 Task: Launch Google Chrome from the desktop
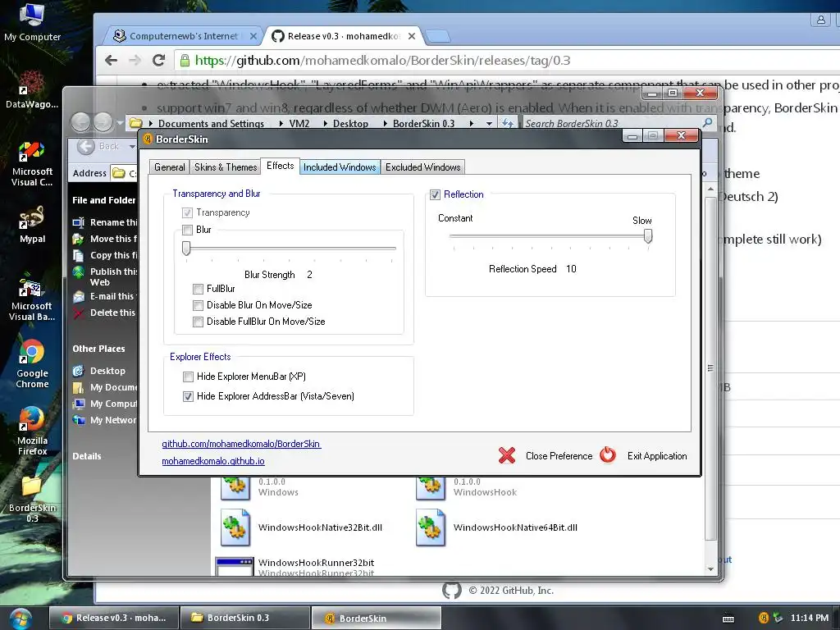click(x=32, y=363)
